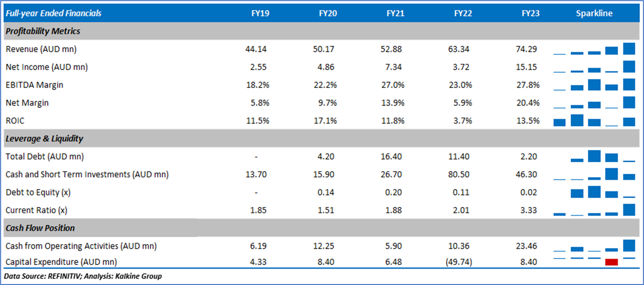Click the Sparkline column header

tap(594, 13)
